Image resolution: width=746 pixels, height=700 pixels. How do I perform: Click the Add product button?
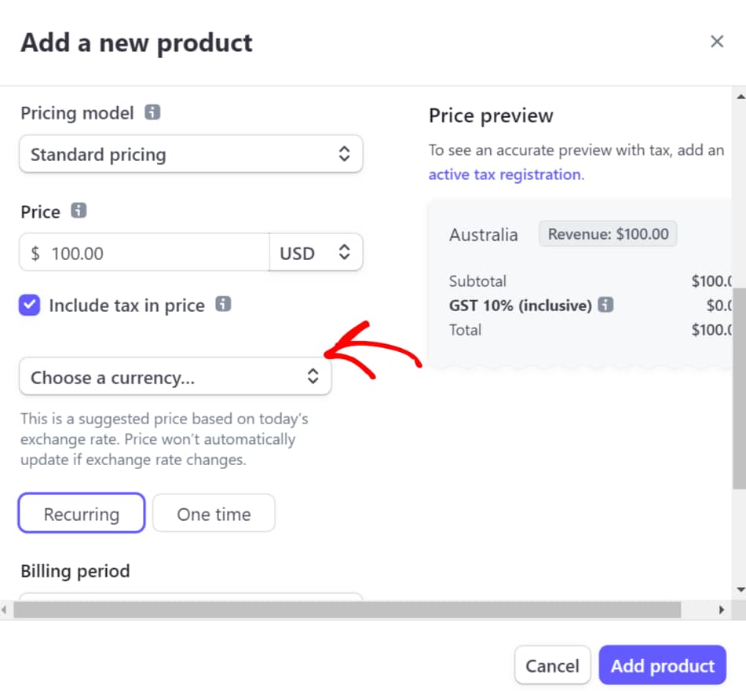coord(662,666)
